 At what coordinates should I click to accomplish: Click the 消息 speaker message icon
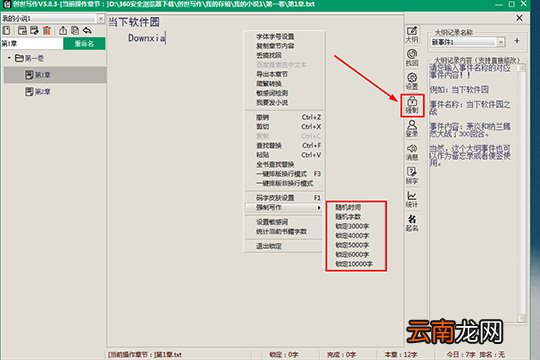(x=412, y=152)
